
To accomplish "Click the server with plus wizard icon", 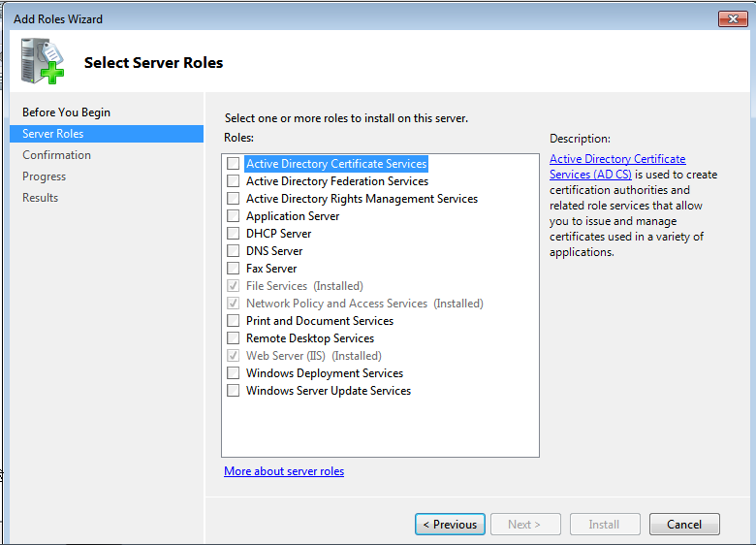I will click(x=43, y=61).
